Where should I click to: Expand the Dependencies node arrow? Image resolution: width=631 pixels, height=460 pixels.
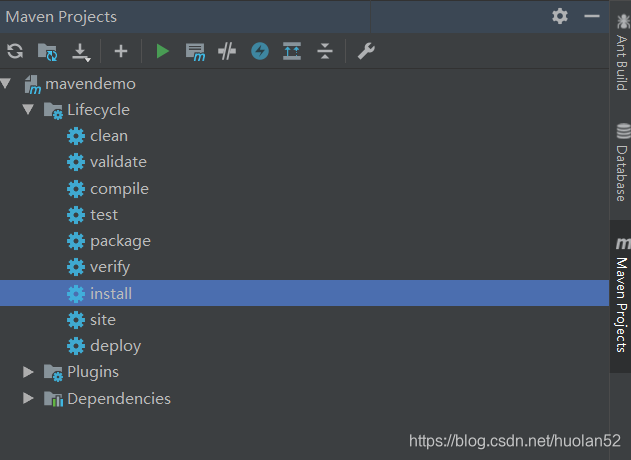28,398
